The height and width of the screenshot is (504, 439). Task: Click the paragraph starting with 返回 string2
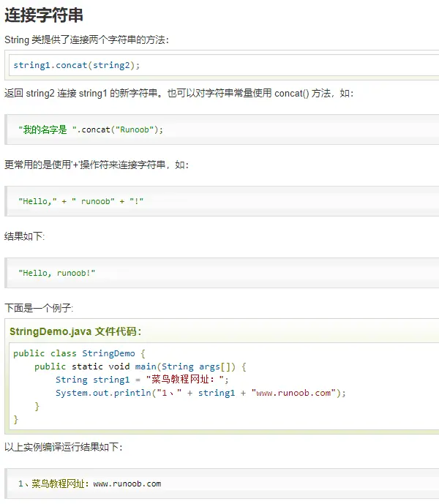(179, 93)
